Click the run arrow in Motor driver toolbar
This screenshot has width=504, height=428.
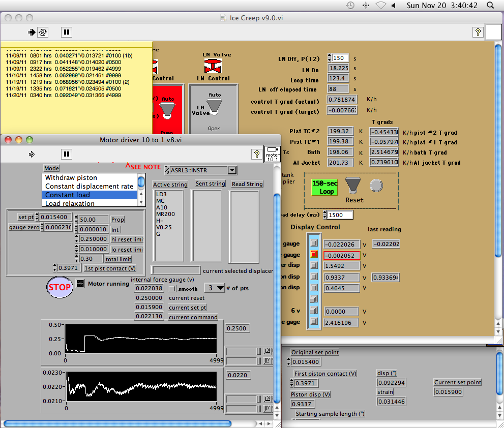(x=32, y=154)
